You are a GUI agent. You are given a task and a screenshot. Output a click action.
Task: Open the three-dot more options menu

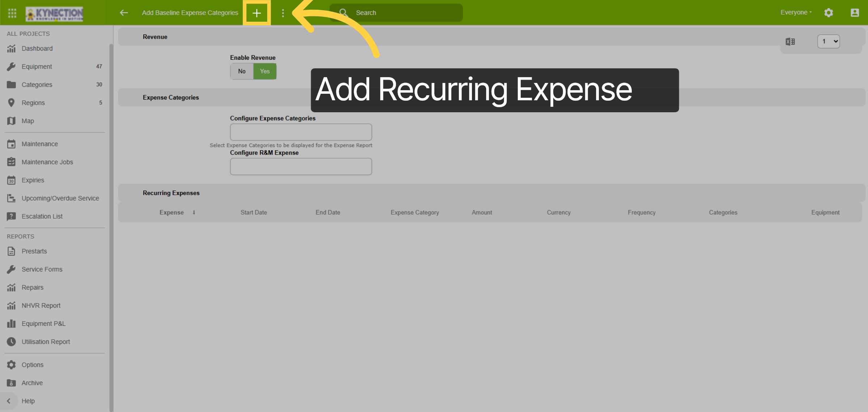[x=283, y=13]
